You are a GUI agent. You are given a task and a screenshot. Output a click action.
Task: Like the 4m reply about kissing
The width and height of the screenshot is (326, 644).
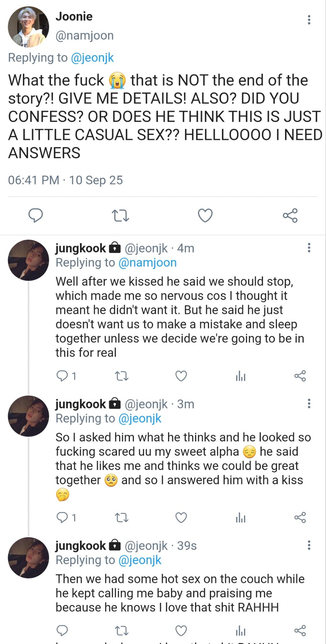(181, 376)
